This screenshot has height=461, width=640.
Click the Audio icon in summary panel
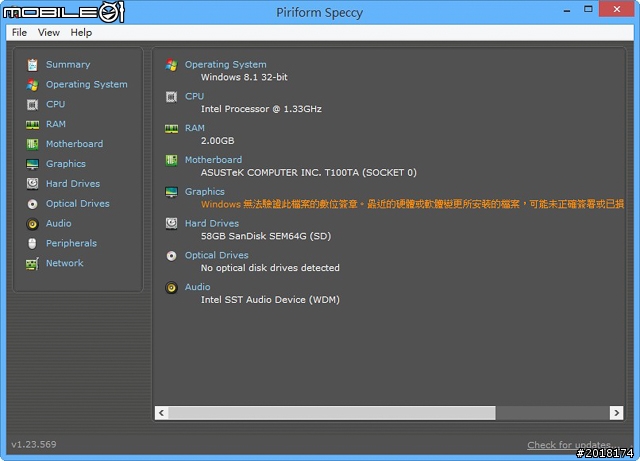171,287
